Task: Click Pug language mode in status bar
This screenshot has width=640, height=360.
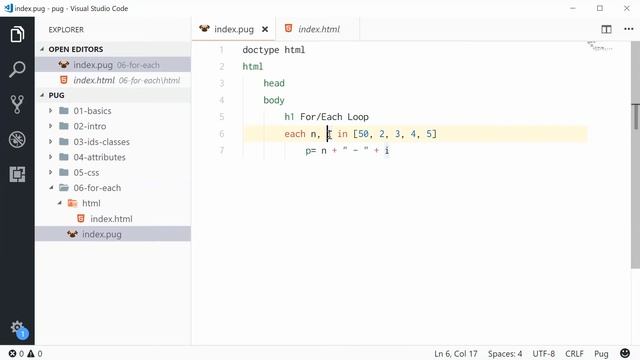Action: 601,353
